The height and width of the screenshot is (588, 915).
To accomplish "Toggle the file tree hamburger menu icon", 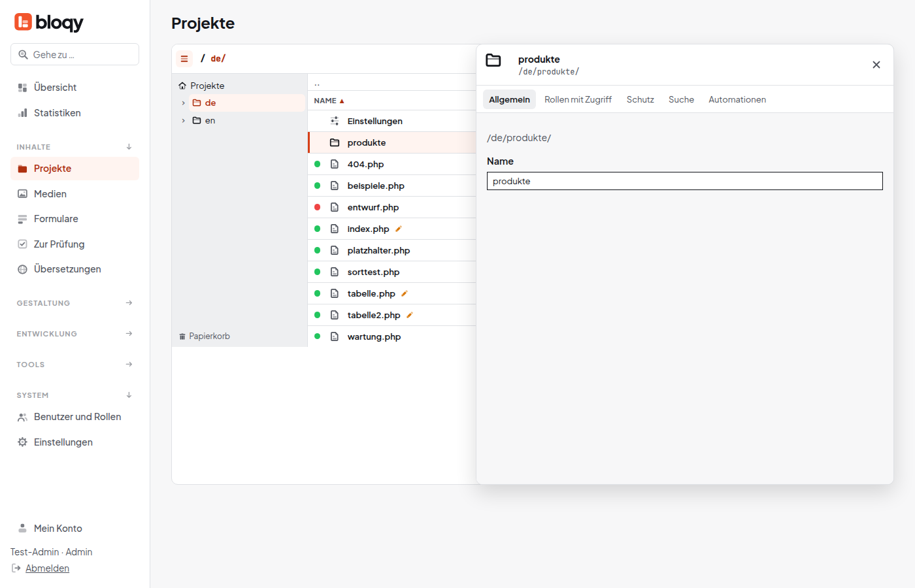I will point(184,59).
